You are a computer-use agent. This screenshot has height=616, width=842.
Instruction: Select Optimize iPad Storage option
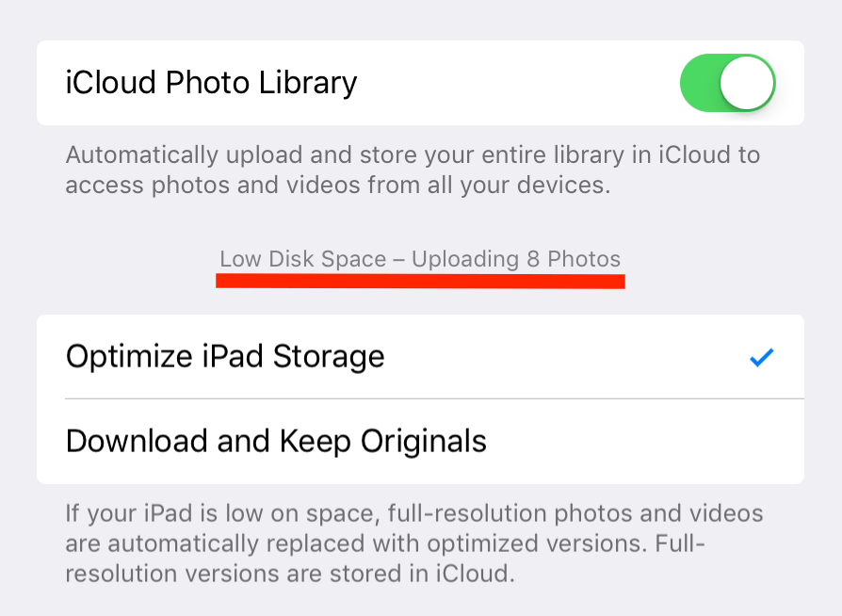(x=226, y=357)
